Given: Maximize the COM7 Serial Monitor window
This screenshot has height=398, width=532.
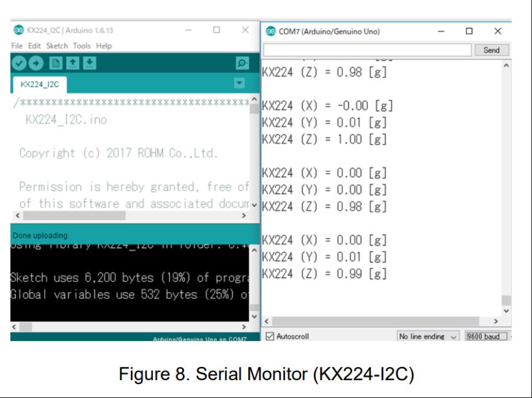Looking at the screenshot, I should point(469,31).
